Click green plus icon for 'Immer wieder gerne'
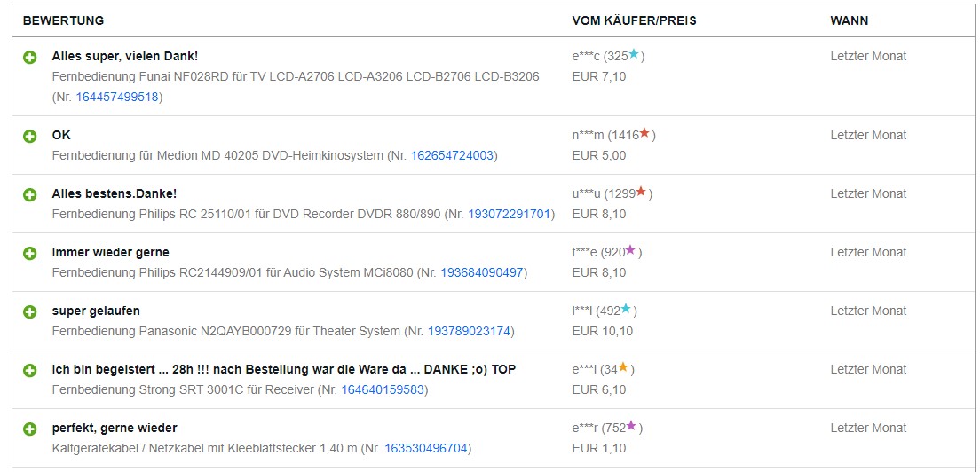This screenshot has height=472, width=980. [30, 254]
